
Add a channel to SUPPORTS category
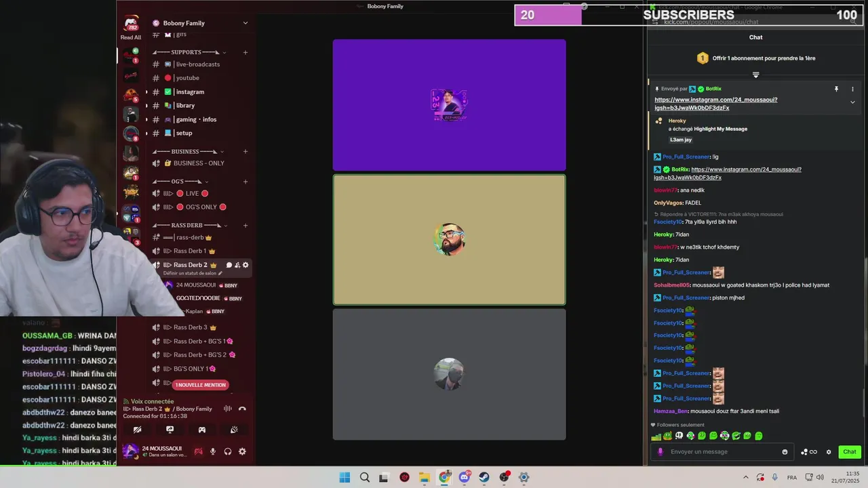coord(245,52)
